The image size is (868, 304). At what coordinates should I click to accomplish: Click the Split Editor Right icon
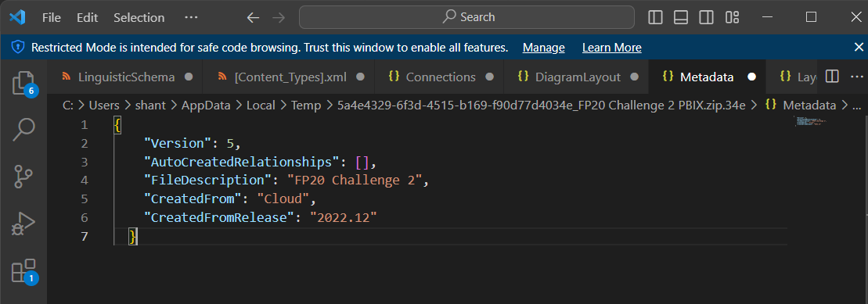(832, 77)
